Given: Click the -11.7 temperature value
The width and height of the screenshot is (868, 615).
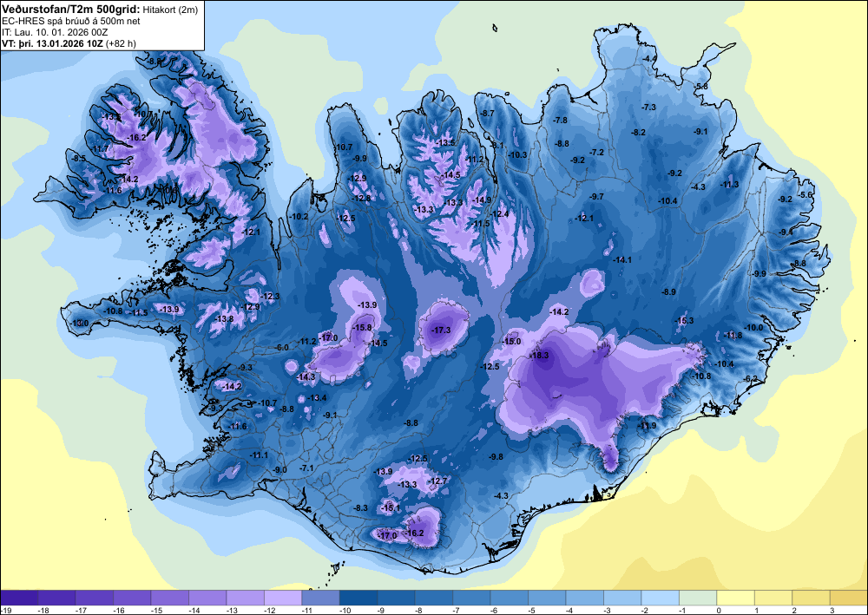Looking at the screenshot, I should point(100,149).
